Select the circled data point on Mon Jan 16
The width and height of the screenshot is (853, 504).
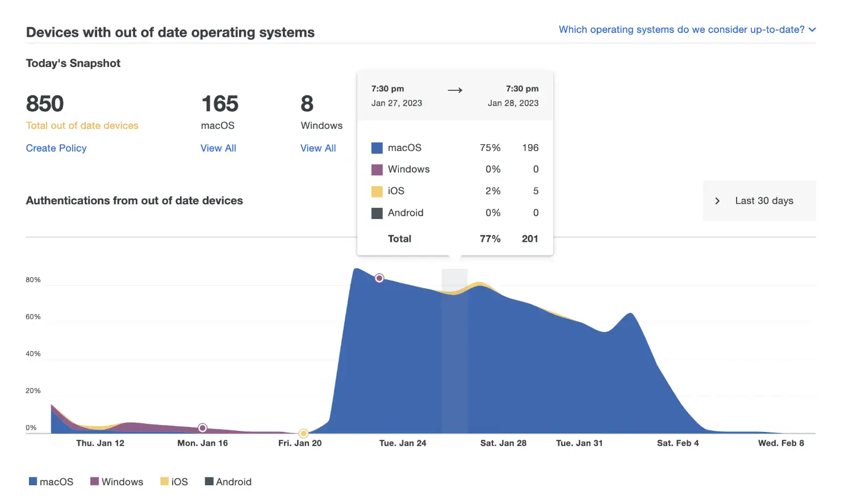[x=203, y=427]
